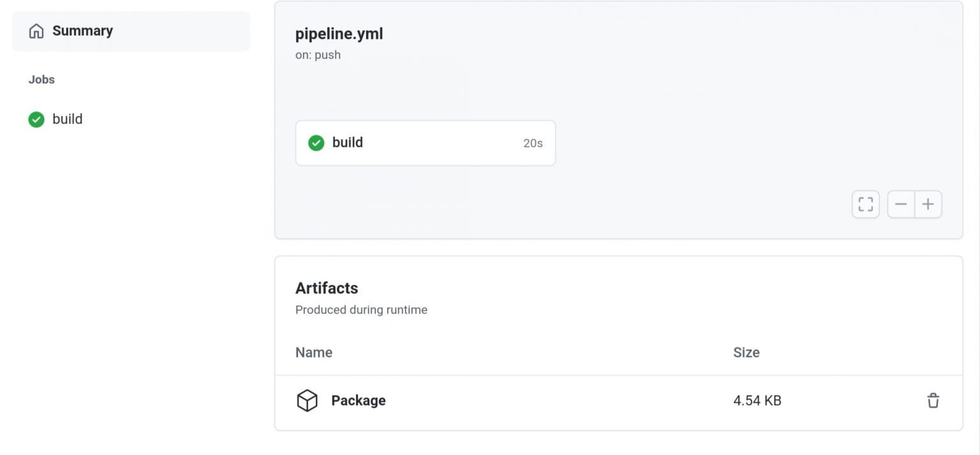Image resolution: width=980 pixels, height=455 pixels.
Task: Click the Name column header in Artifacts
Action: pos(313,352)
